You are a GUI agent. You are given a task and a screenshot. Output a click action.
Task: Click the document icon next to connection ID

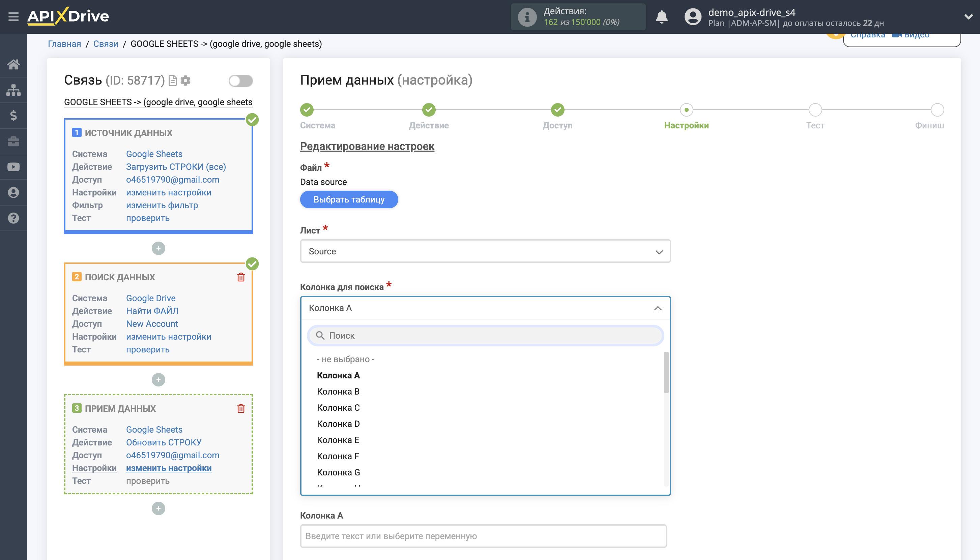pos(173,81)
